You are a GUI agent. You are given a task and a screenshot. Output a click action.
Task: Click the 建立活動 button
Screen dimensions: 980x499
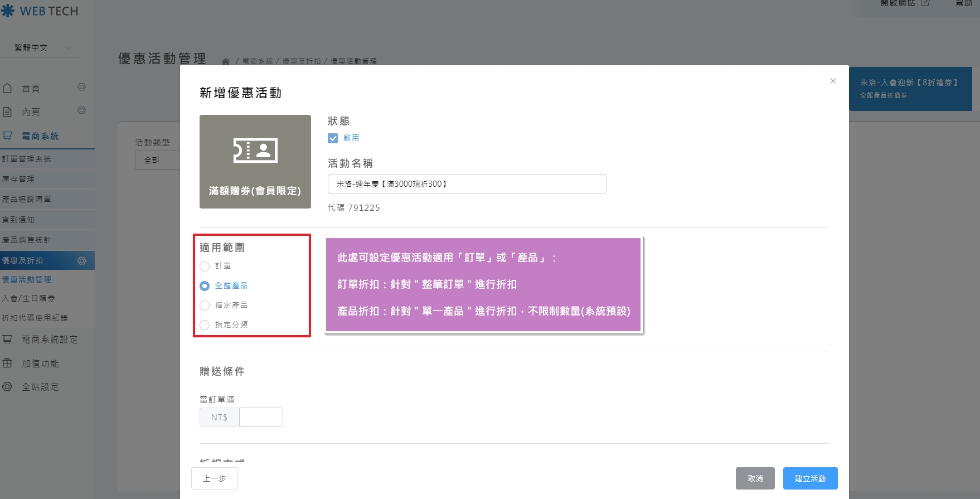[810, 478]
